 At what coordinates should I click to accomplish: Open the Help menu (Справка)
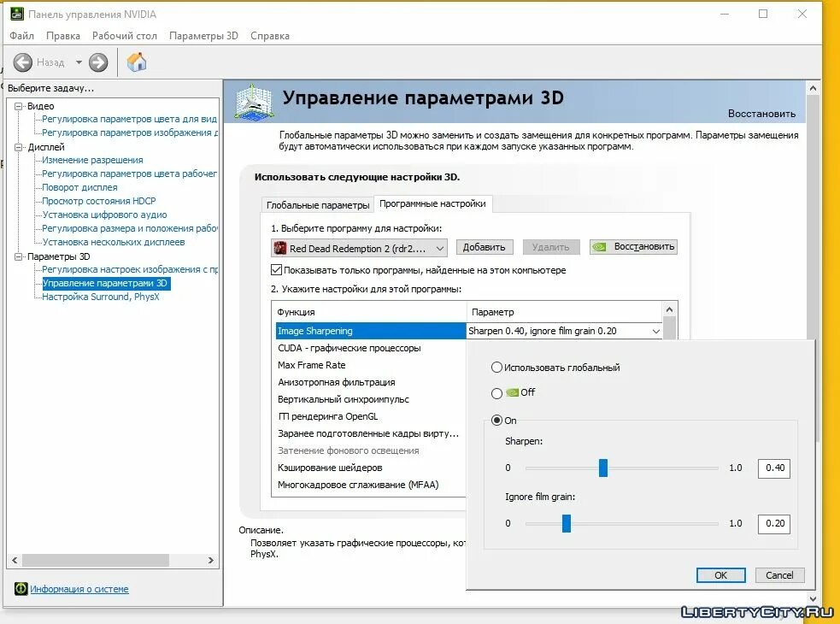270,35
